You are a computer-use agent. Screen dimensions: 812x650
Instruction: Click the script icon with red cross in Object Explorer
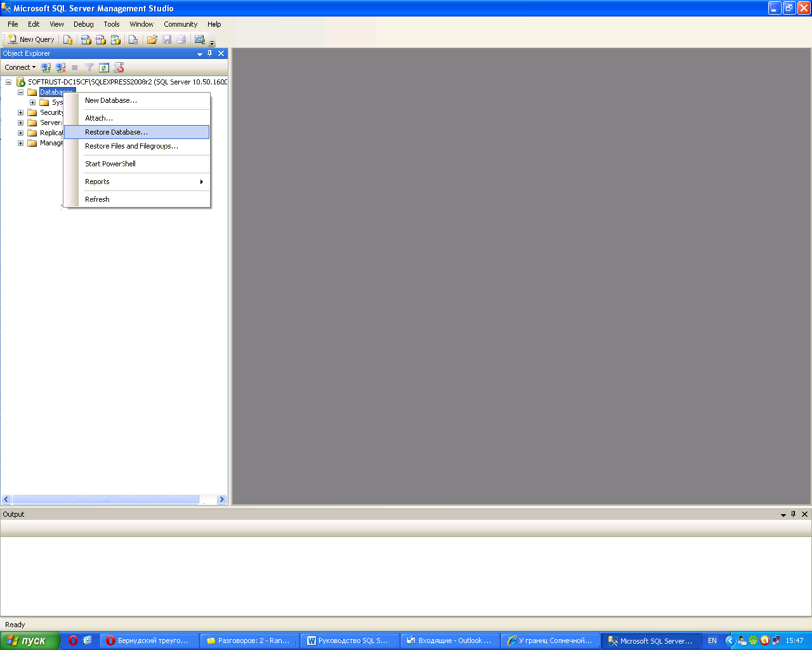tap(119, 67)
